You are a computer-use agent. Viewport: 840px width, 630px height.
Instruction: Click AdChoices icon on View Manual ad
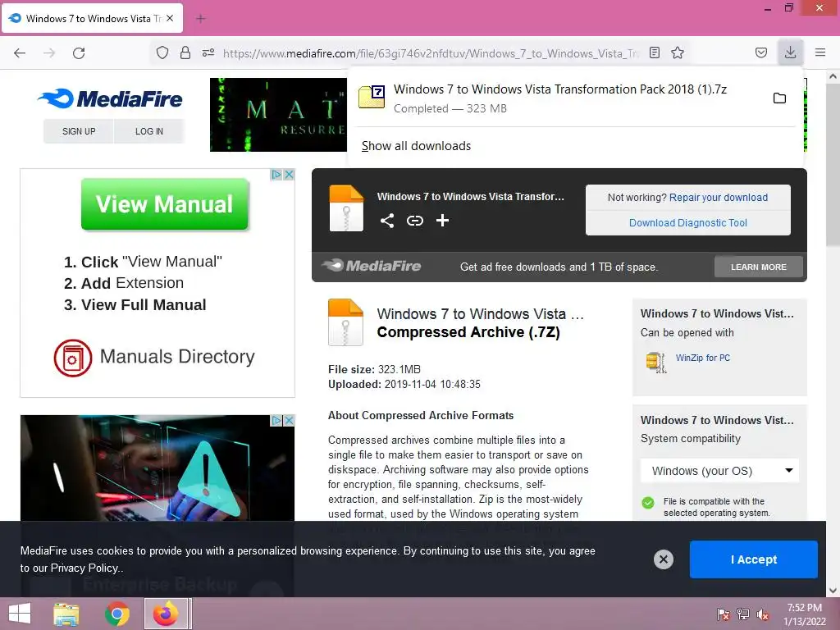(x=276, y=175)
